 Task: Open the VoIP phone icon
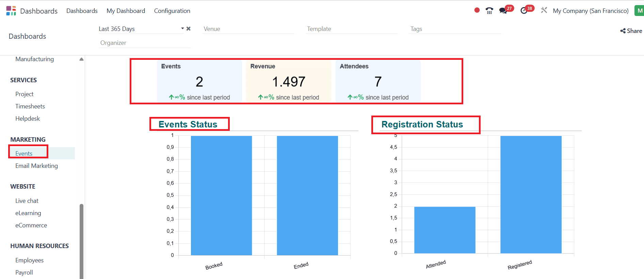pyautogui.click(x=489, y=11)
